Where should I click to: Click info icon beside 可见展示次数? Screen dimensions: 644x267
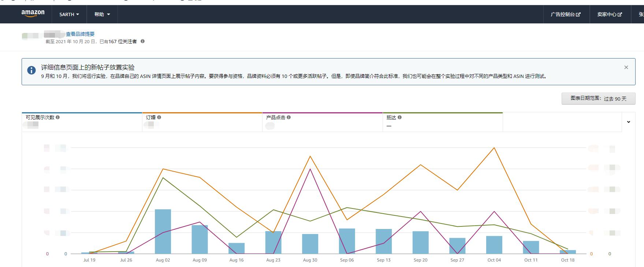pos(58,117)
